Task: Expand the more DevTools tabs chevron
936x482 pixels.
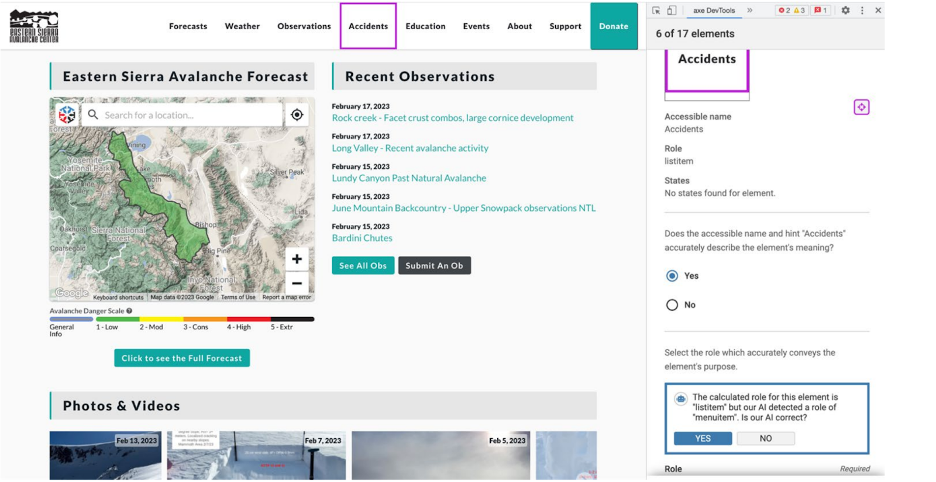Action: [749, 10]
